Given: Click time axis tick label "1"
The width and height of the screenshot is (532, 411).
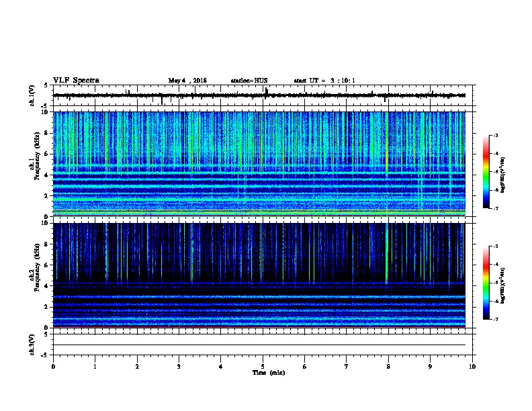Looking at the screenshot, I should pos(95,367).
